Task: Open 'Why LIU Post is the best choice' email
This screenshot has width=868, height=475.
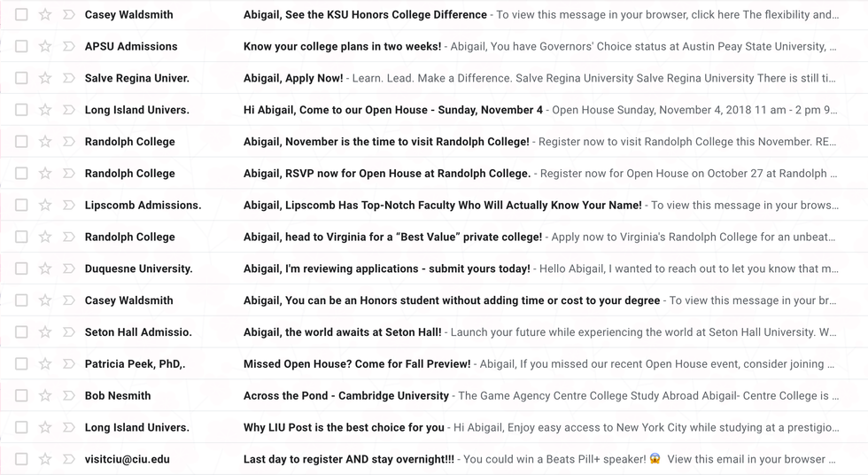Action: click(344, 427)
